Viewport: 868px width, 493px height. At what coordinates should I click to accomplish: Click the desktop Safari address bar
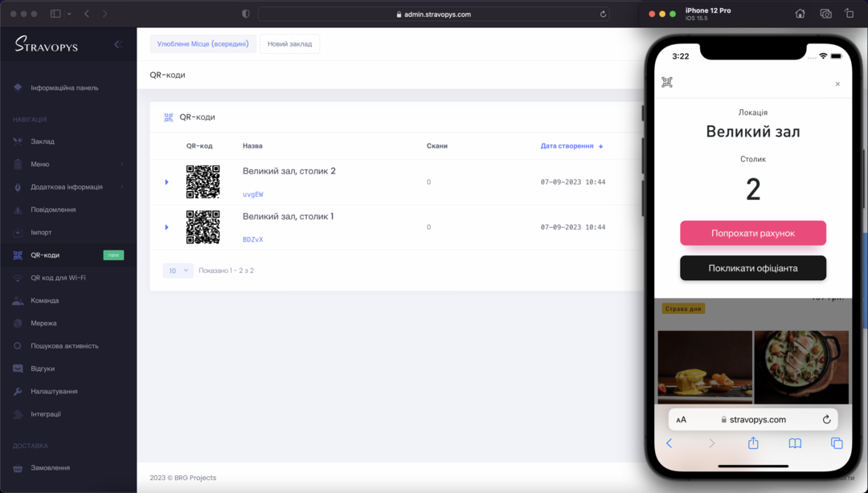[433, 14]
